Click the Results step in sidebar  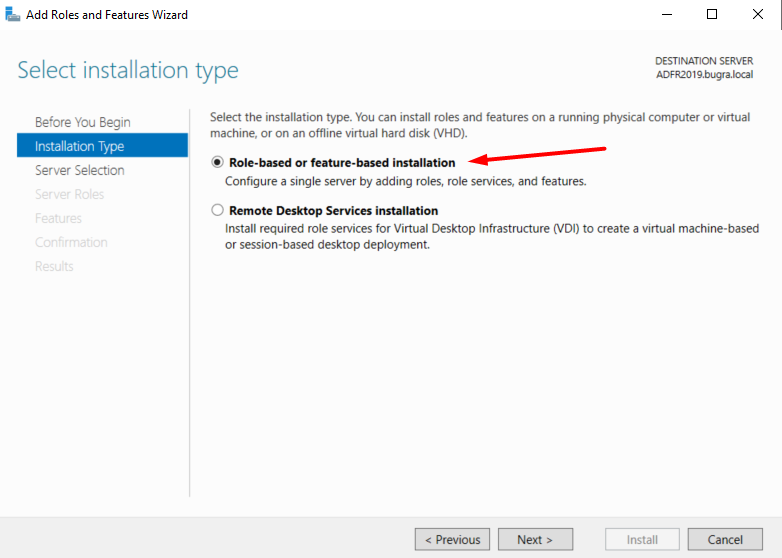(54, 266)
